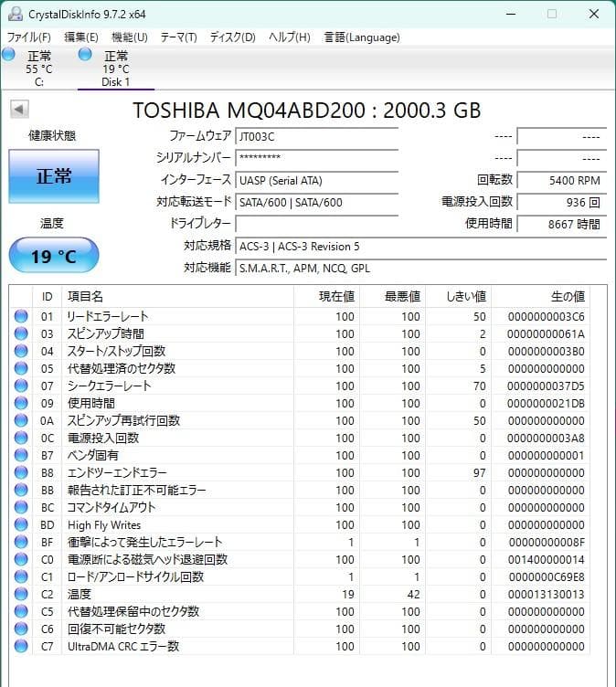Click the status icon for row 09 使用時間
Viewport: 616px width, 687px height.
[21, 403]
